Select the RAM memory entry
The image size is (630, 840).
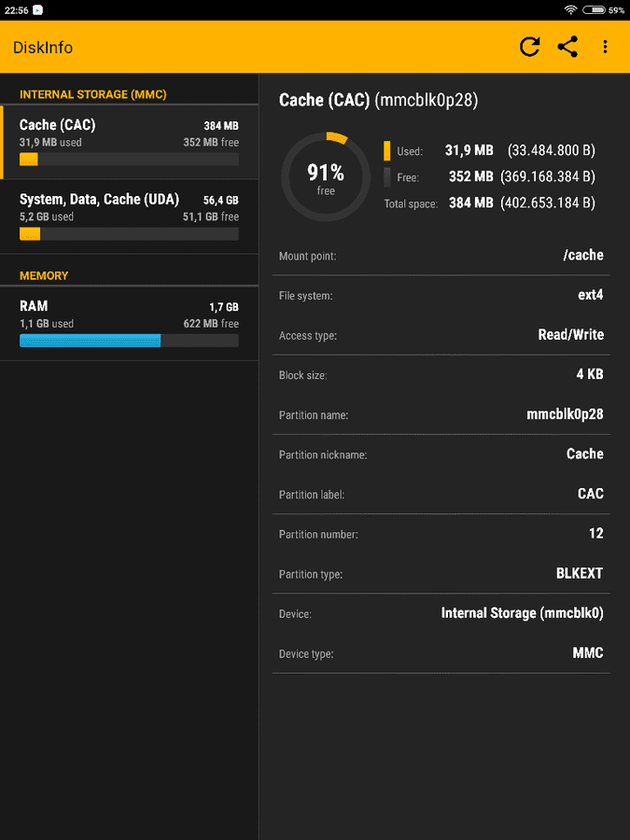[129, 323]
